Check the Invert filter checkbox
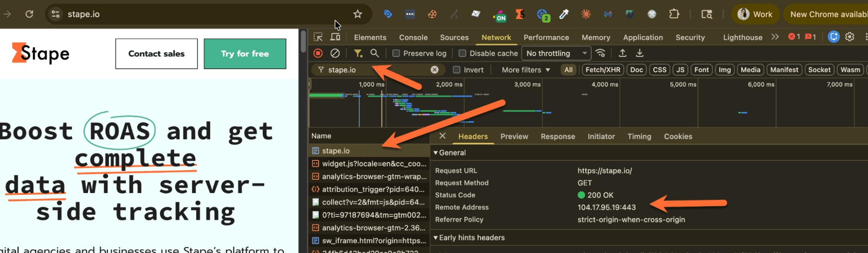Image resolution: width=868 pixels, height=253 pixels. [456, 70]
